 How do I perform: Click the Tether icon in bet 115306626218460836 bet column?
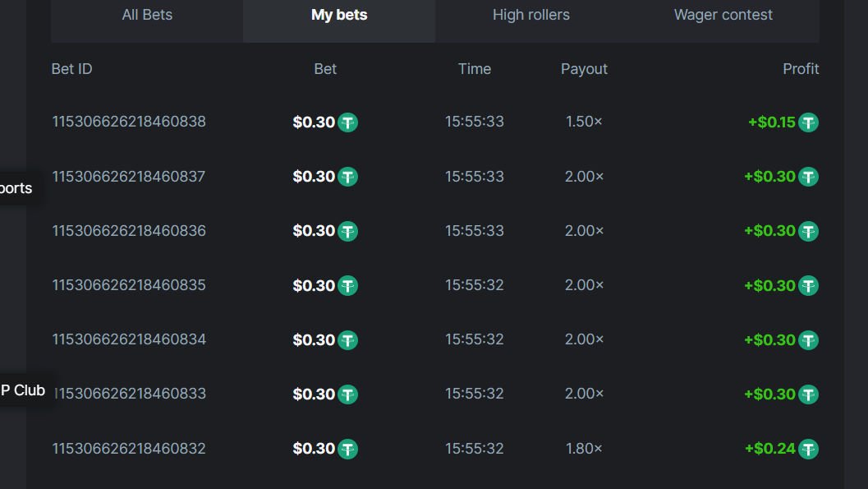point(348,231)
